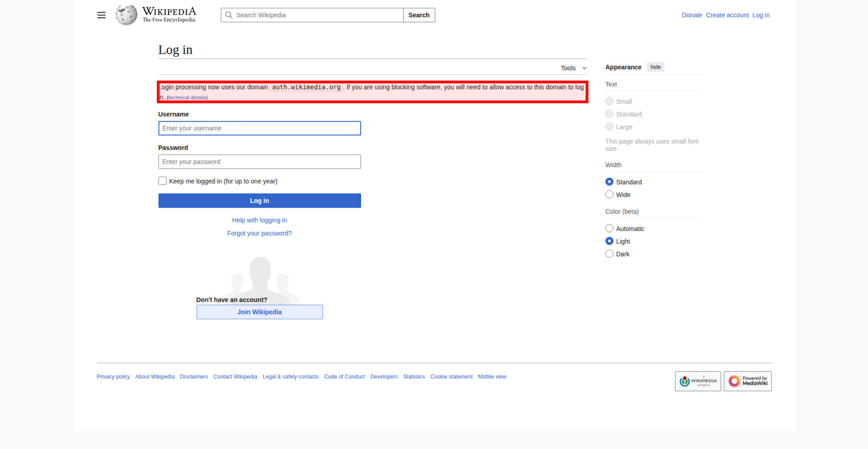Click the Donate link in header
Screen dimensions: 868x449
pos(691,15)
